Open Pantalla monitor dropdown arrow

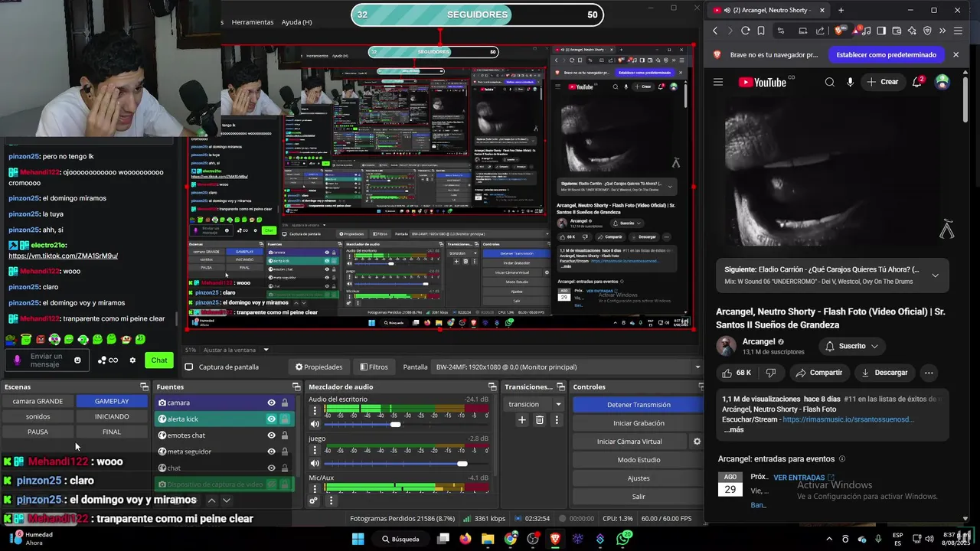[697, 367]
